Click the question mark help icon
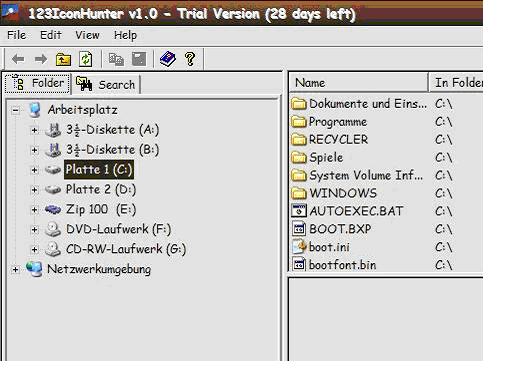This screenshot has width=512, height=384. click(x=190, y=59)
